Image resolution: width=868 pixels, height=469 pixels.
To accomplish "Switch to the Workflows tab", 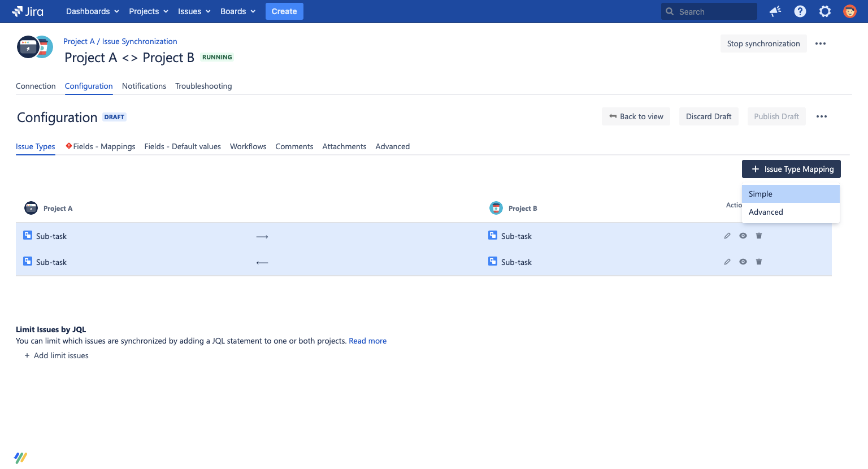I will click(x=248, y=146).
